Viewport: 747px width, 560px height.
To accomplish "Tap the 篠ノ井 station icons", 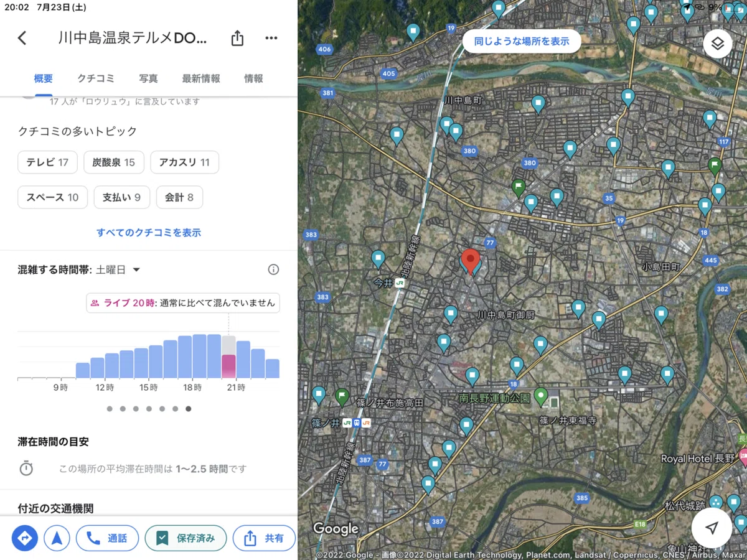I will click(x=357, y=423).
